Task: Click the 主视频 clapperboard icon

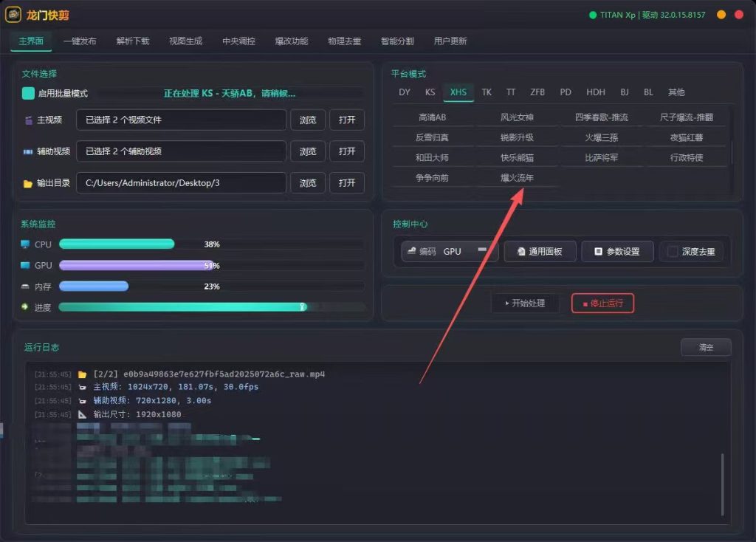Action: [x=29, y=120]
